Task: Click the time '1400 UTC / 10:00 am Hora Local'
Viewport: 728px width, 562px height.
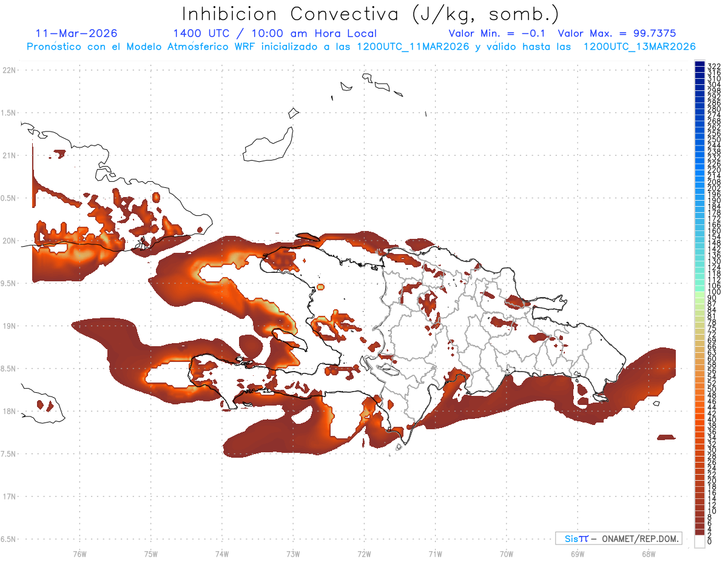Action: pos(275,33)
